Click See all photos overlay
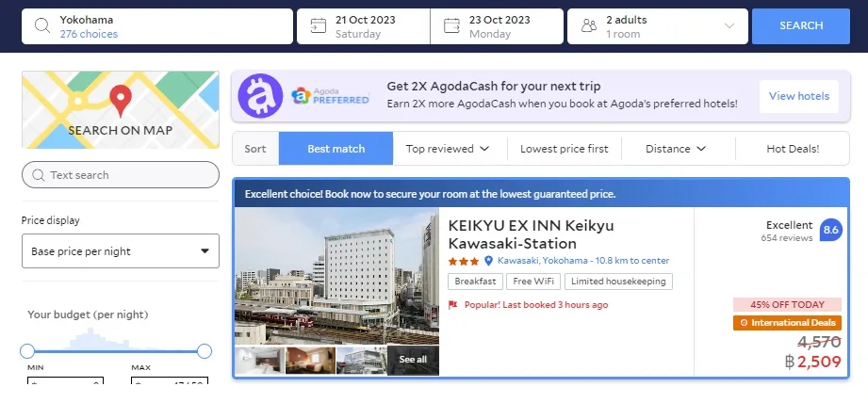 coord(413,360)
